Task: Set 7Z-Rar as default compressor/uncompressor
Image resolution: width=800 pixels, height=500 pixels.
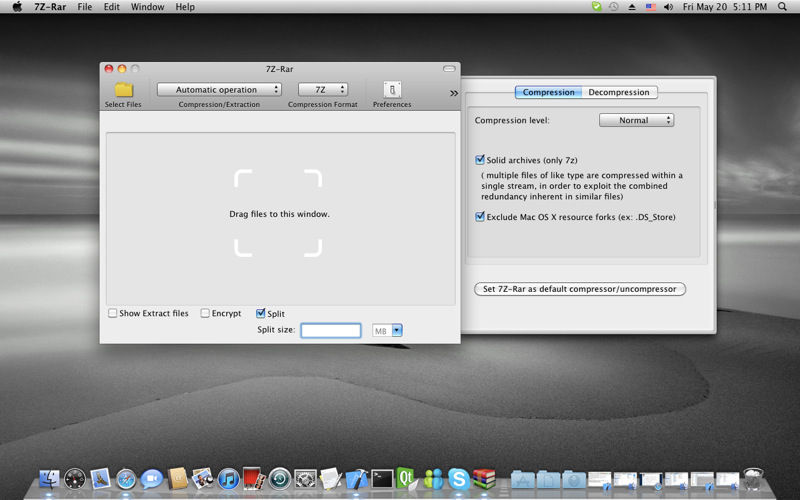Action: click(580, 289)
